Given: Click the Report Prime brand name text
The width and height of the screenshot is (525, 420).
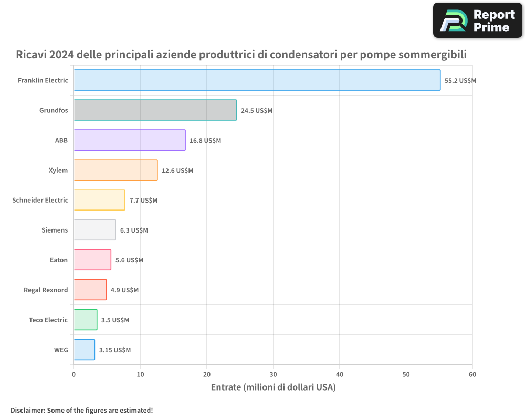Looking at the screenshot, I should 493,21.
